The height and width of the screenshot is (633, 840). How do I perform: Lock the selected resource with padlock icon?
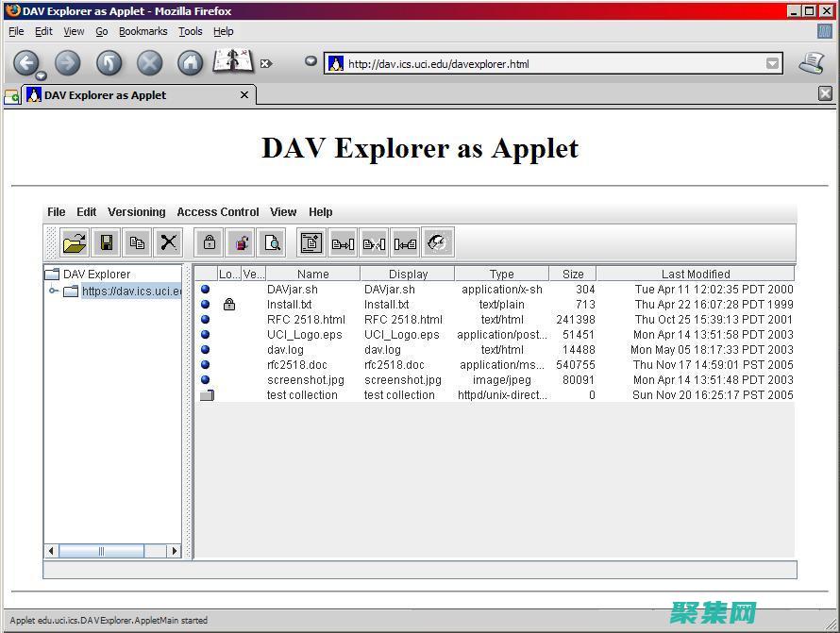[209, 242]
